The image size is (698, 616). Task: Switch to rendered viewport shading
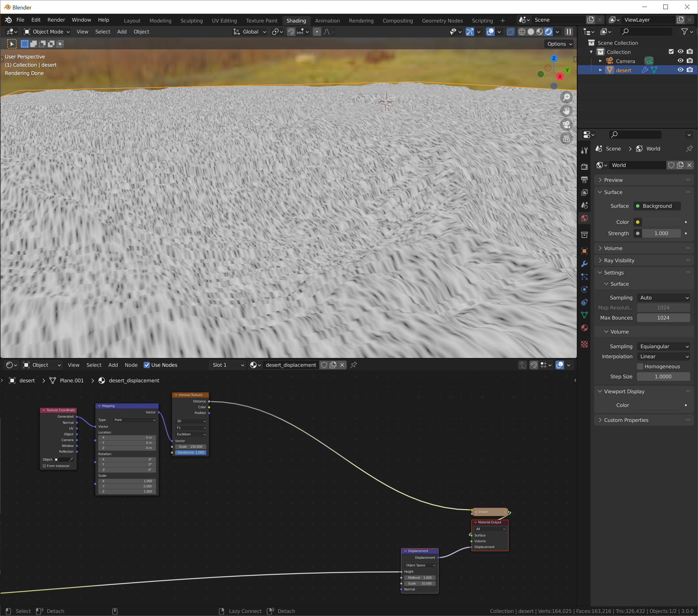tap(548, 32)
